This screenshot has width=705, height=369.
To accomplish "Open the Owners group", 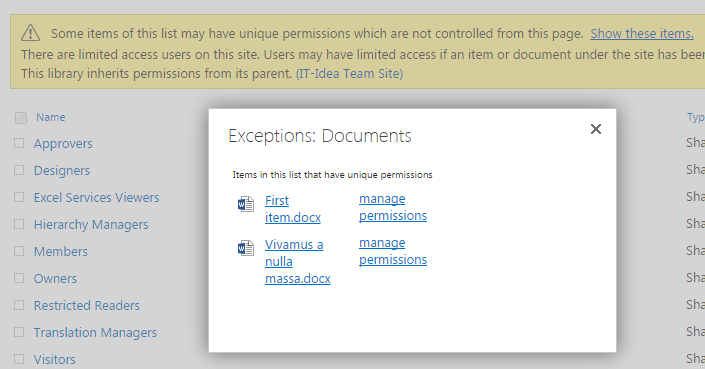I will 55,279.
